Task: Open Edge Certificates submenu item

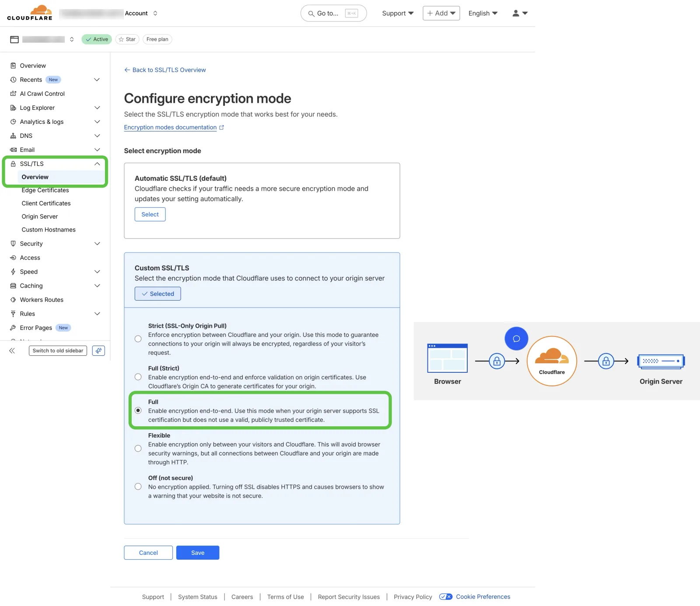Action: point(45,190)
